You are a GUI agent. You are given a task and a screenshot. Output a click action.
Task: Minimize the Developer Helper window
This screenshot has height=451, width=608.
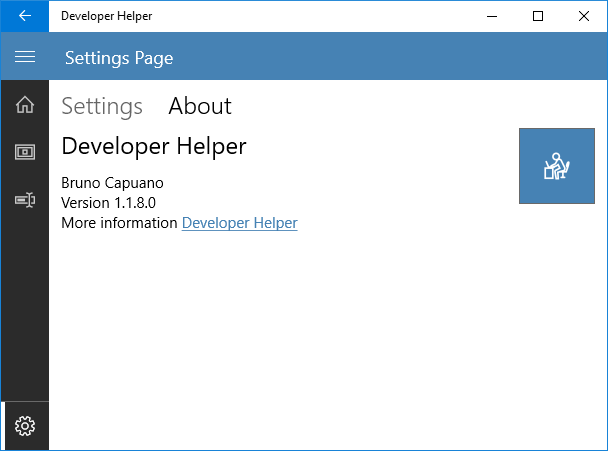492,16
